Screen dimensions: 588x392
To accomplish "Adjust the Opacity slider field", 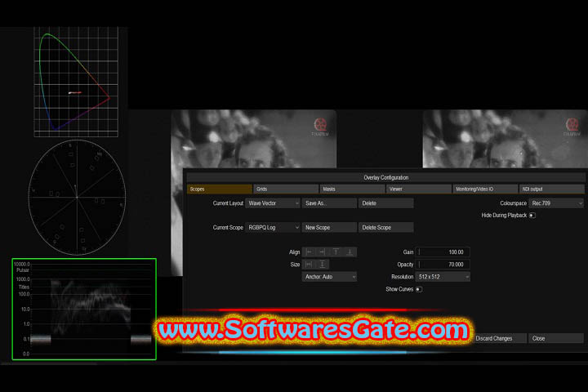I will click(443, 265).
